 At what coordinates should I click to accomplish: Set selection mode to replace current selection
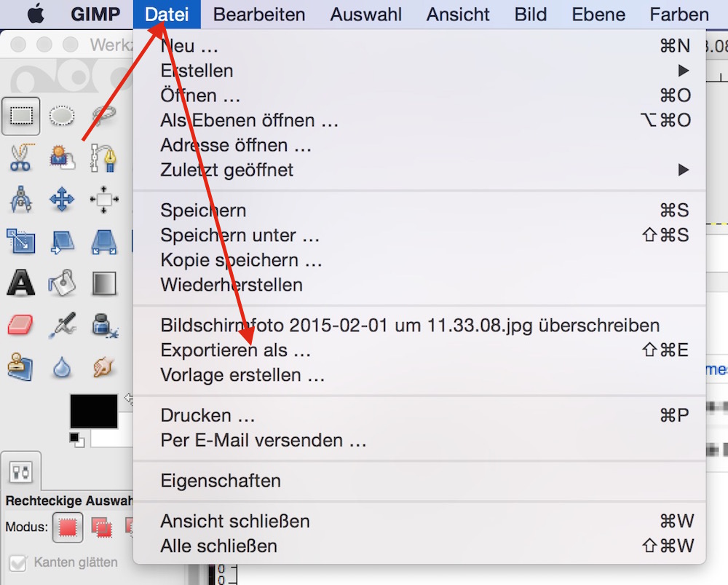pyautogui.click(x=68, y=527)
